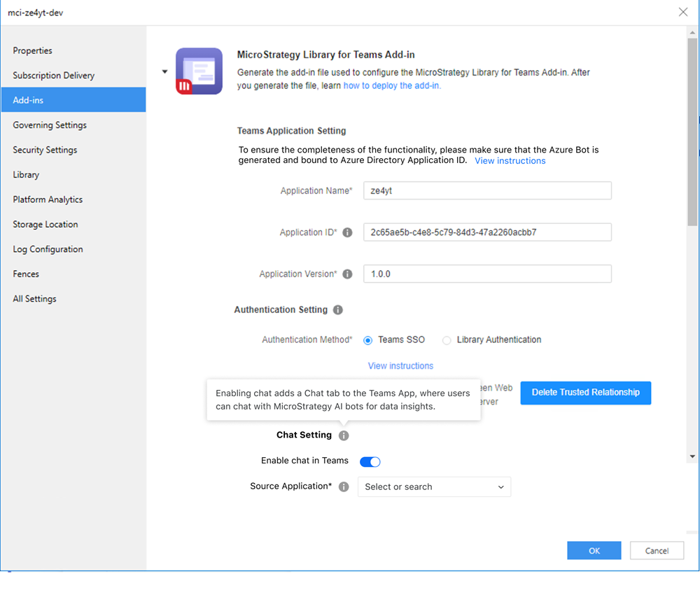The height and width of the screenshot is (595, 700).
Task: Click the MicroStrategy Library for Teams add-in icon
Action: coord(199,71)
